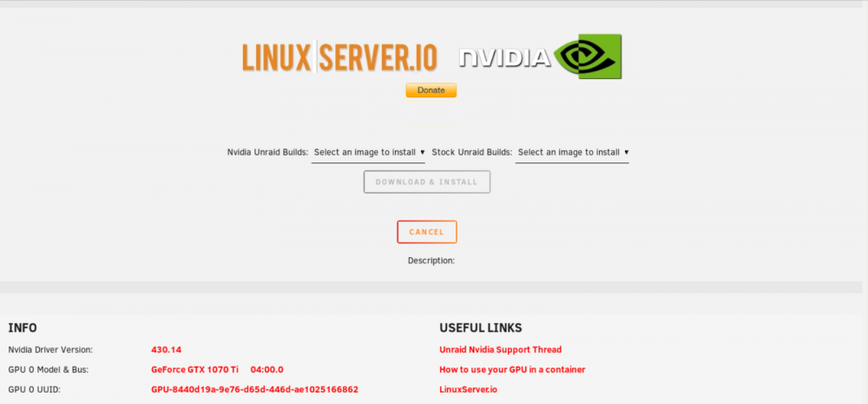Click the Download & Install button
The height and width of the screenshot is (404, 868).
427,182
